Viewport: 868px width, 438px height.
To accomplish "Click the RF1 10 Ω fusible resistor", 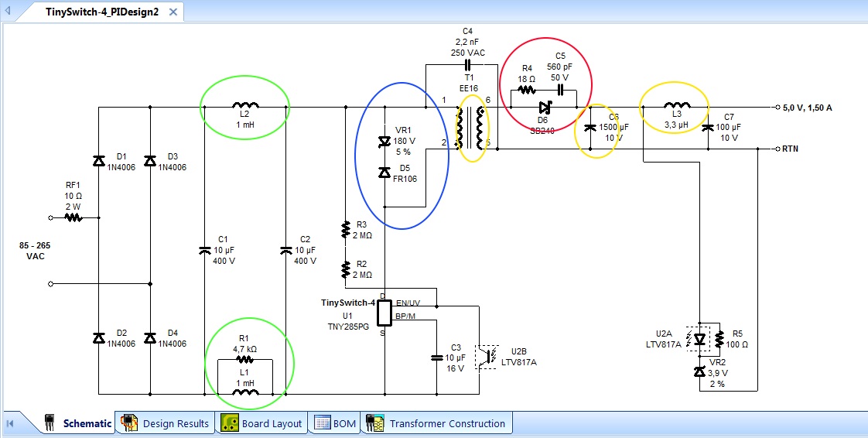I will (73, 217).
